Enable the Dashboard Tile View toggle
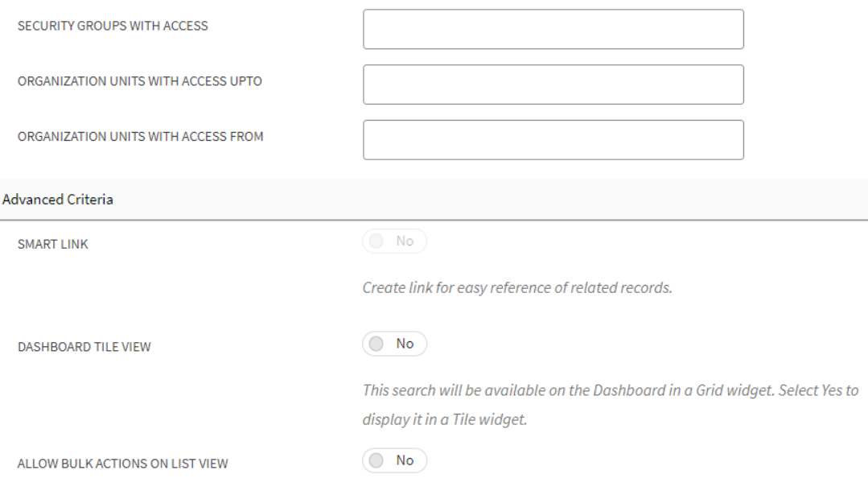The image size is (868, 495). pos(394,344)
